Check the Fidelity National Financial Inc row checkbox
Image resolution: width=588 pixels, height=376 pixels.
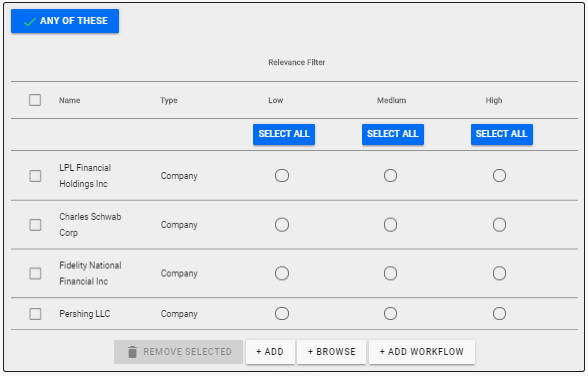pos(35,273)
